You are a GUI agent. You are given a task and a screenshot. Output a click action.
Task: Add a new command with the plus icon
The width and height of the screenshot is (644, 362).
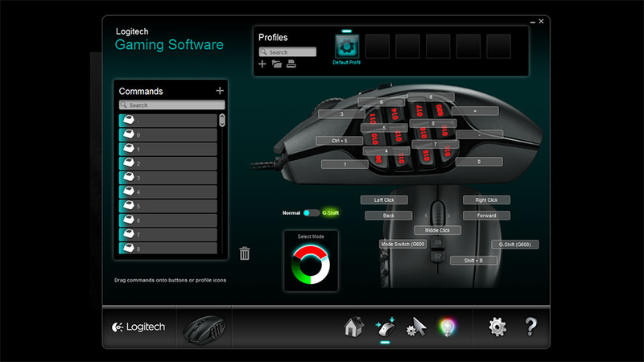[220, 91]
